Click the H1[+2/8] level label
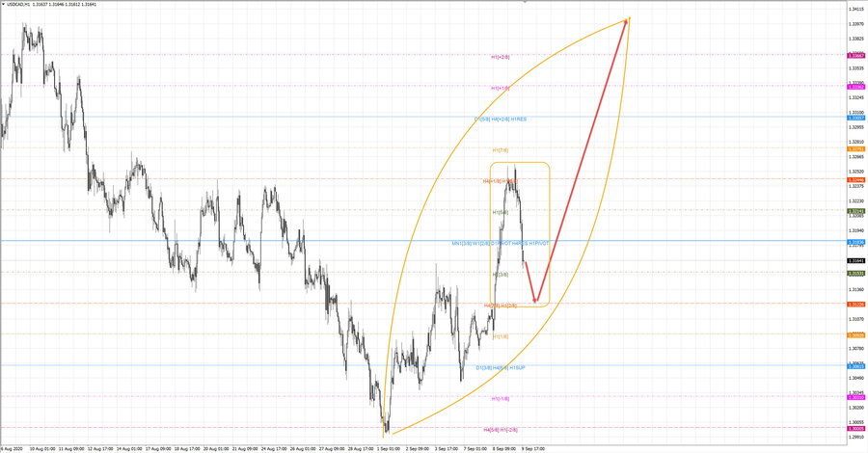 [x=501, y=57]
